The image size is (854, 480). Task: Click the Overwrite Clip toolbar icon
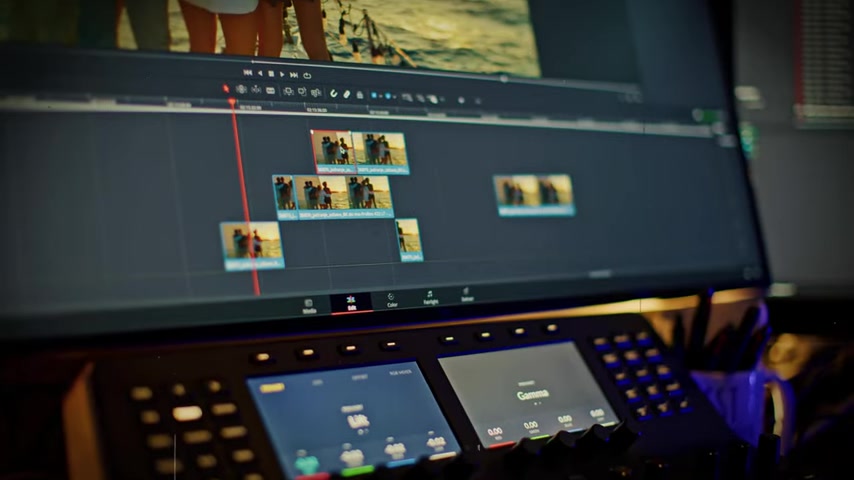tap(302, 92)
